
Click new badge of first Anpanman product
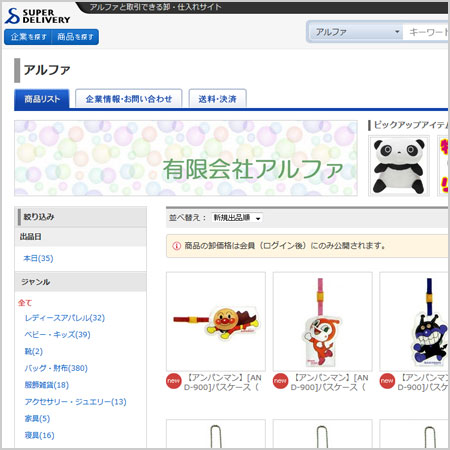point(174,381)
